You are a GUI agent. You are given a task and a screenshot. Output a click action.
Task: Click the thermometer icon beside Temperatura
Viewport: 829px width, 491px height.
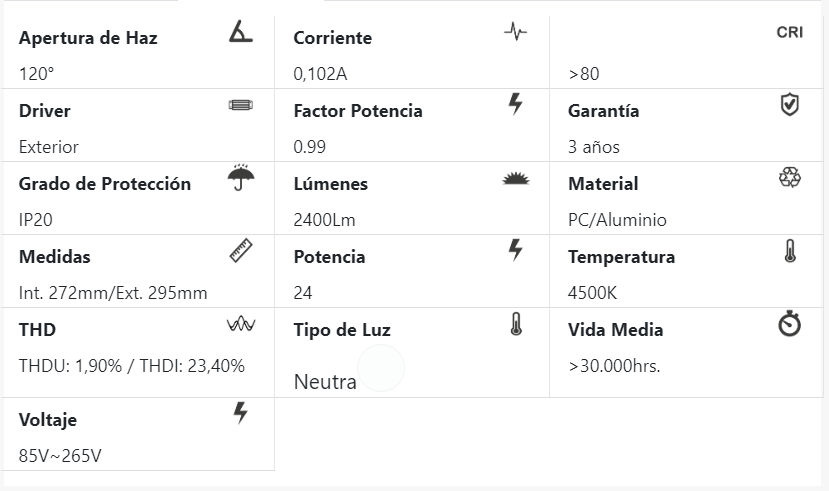(790, 250)
